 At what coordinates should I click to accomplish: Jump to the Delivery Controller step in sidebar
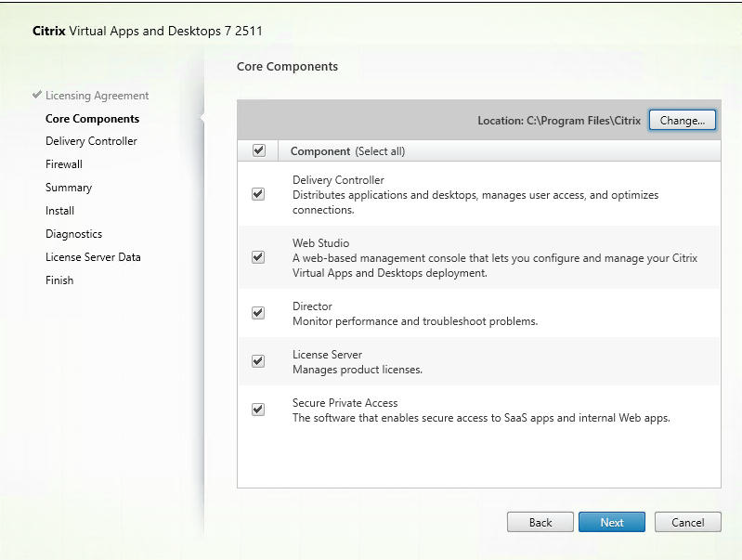(x=91, y=141)
